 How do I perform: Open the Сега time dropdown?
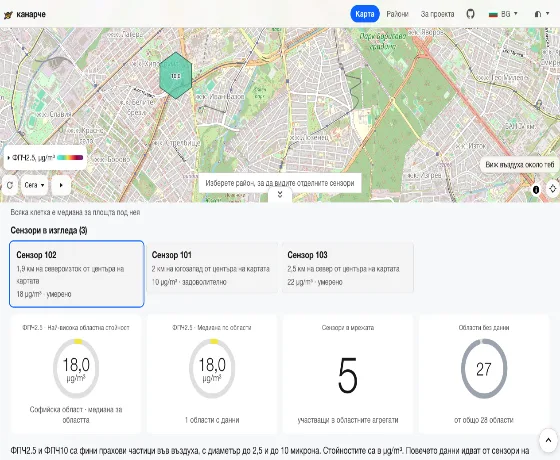pyautogui.click(x=34, y=185)
